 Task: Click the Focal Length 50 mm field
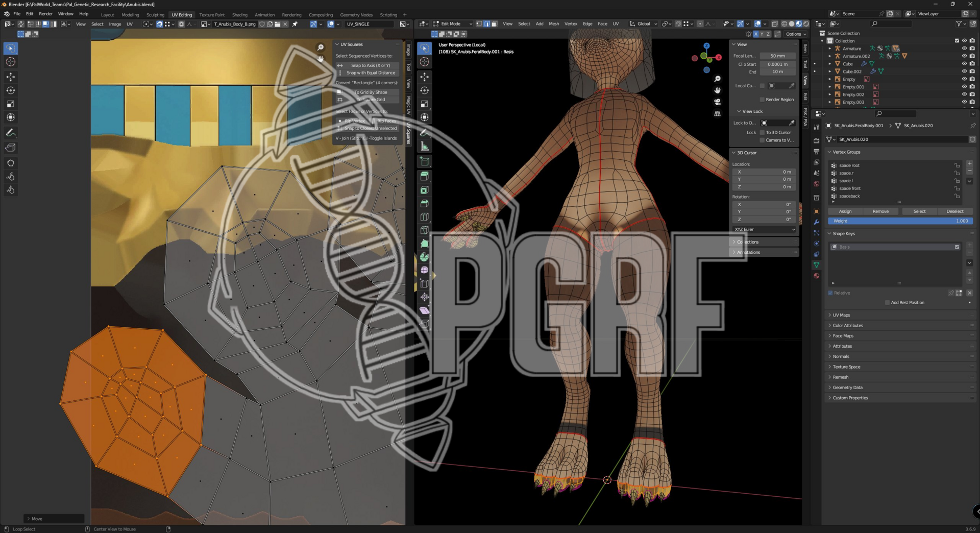tap(778, 56)
